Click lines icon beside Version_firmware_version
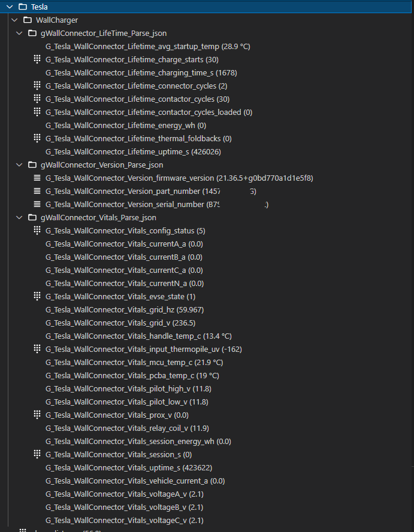This screenshot has width=414, height=532. click(37, 178)
